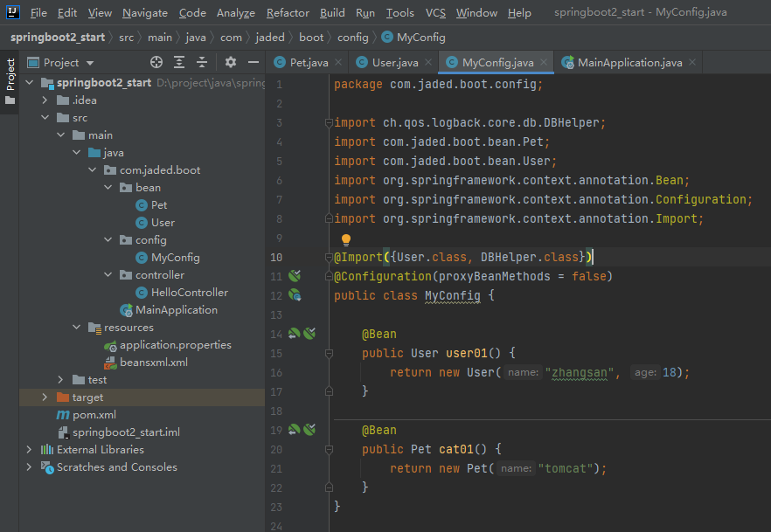Fold the user01 method at line 15

tap(329, 353)
